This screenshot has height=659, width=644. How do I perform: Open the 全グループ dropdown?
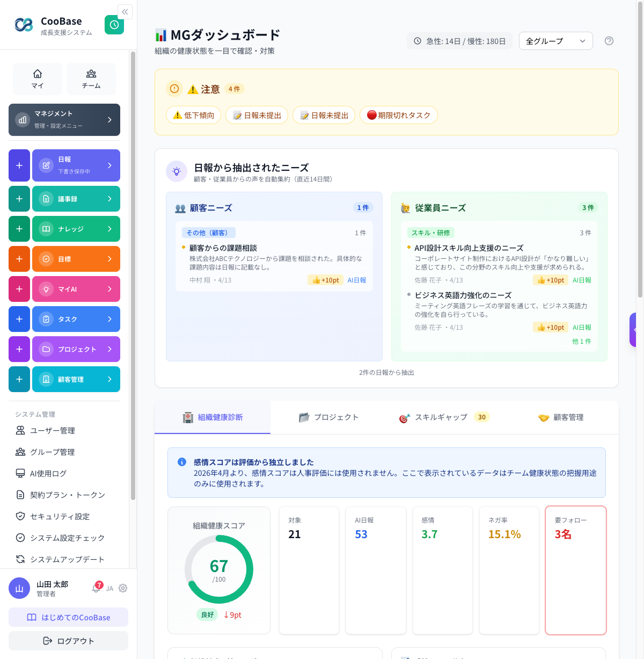pos(555,41)
